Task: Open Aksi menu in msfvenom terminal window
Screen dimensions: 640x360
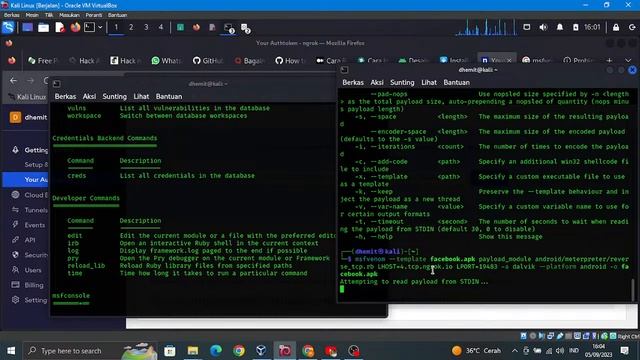Action: pyautogui.click(x=377, y=82)
